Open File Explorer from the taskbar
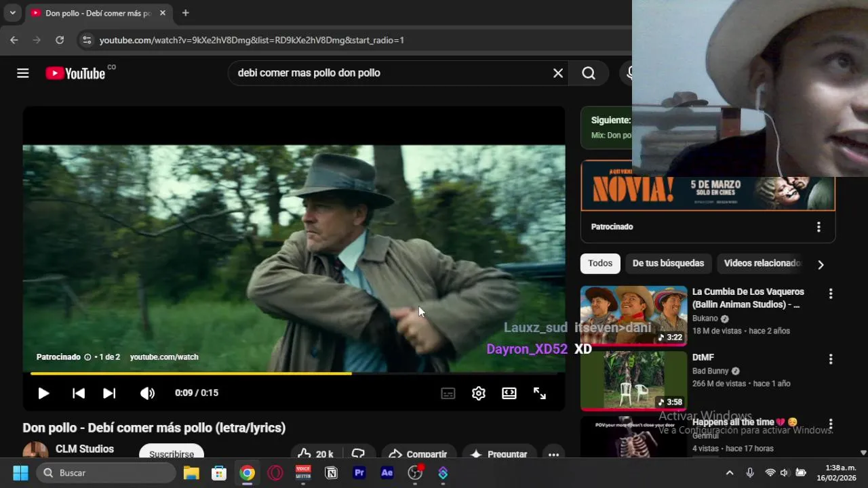The image size is (868, 488). tap(191, 473)
